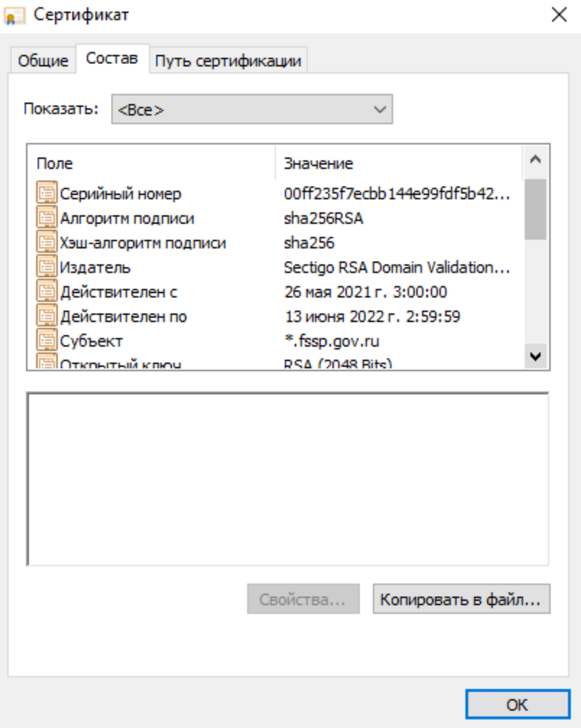This screenshot has width=581, height=728.
Task: Open the Показать dropdown
Action: tap(252, 109)
